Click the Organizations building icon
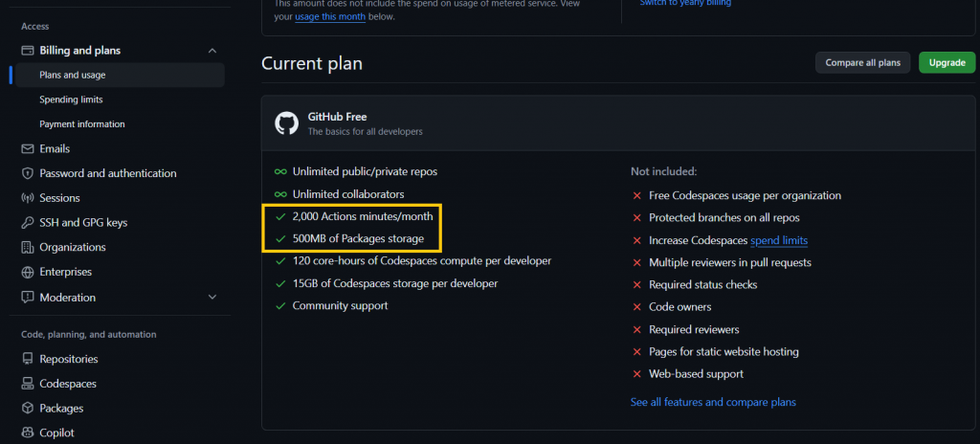The width and height of the screenshot is (980, 444). point(27,247)
